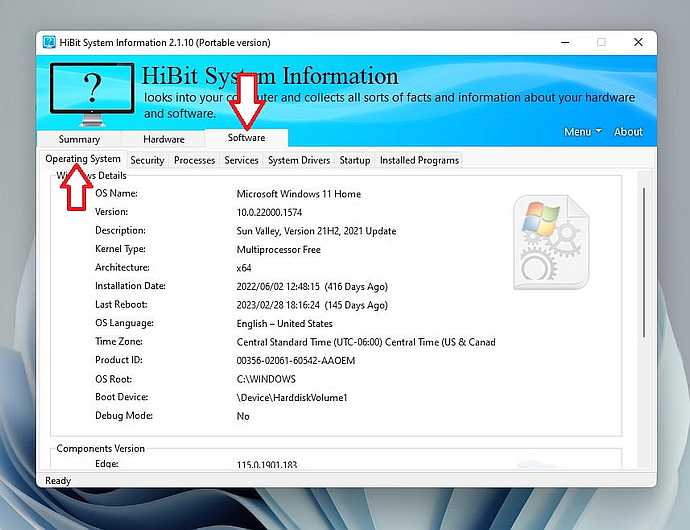
Task: Select the x64 architecture value
Action: click(x=244, y=268)
